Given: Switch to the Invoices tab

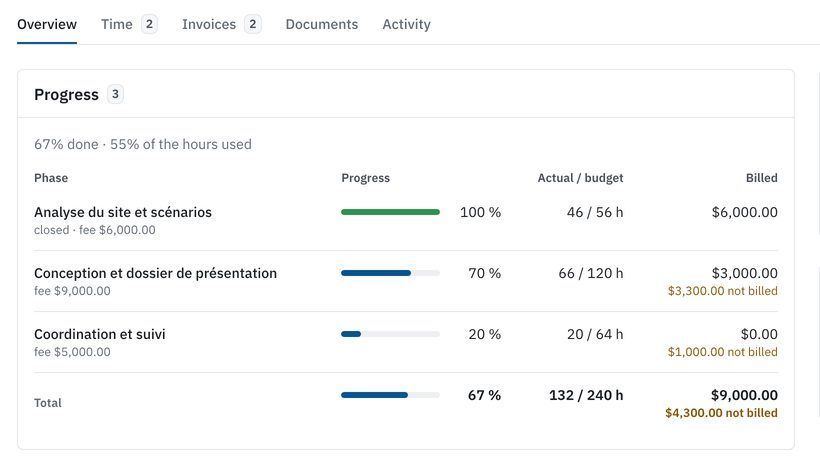Looking at the screenshot, I should pos(221,24).
